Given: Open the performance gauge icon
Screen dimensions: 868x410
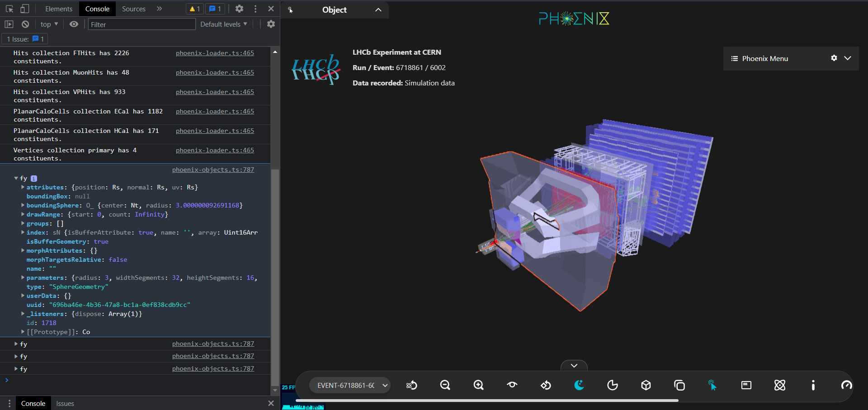Looking at the screenshot, I should (x=846, y=385).
